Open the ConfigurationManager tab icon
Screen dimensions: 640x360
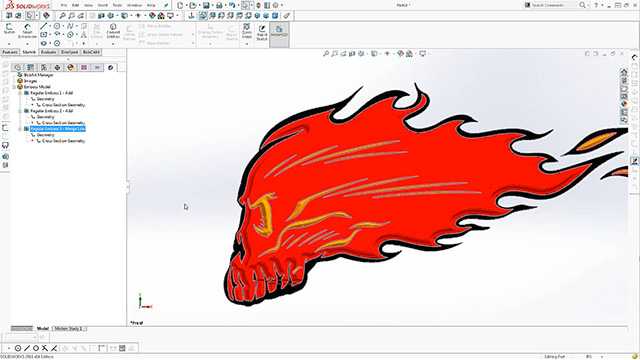tap(44, 67)
